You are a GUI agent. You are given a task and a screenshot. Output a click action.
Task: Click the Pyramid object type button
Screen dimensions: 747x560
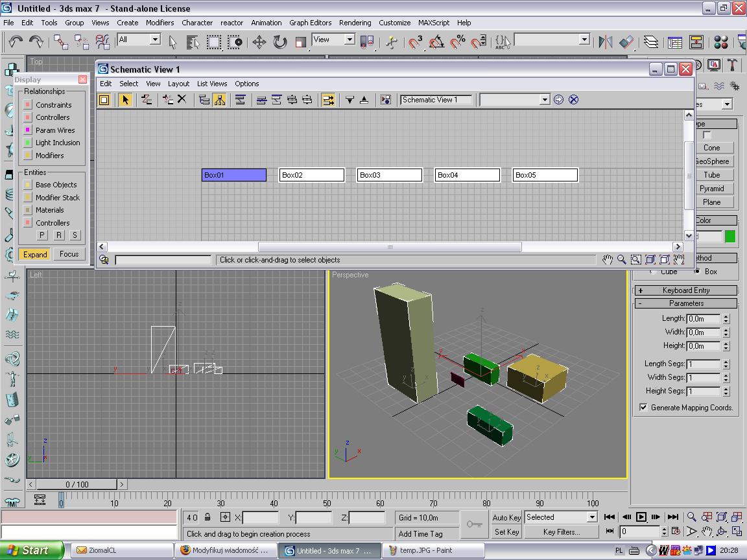[712, 189]
